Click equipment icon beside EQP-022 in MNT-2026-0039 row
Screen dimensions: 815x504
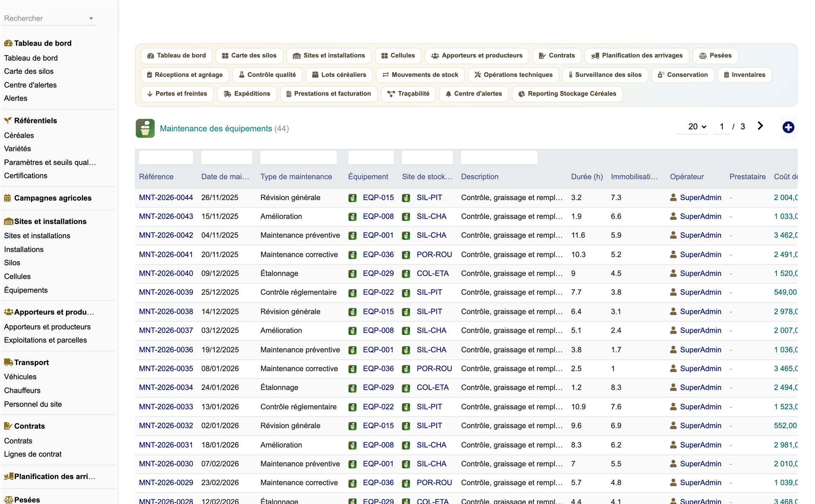coord(353,293)
